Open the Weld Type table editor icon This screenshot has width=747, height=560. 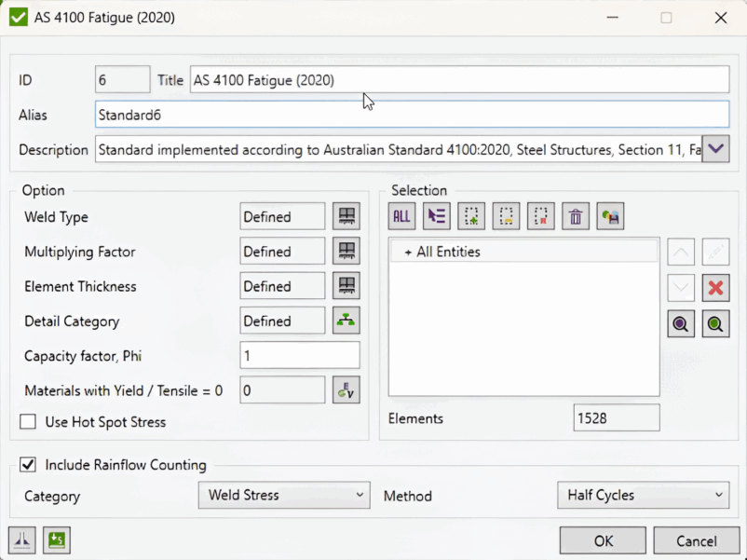coord(346,216)
